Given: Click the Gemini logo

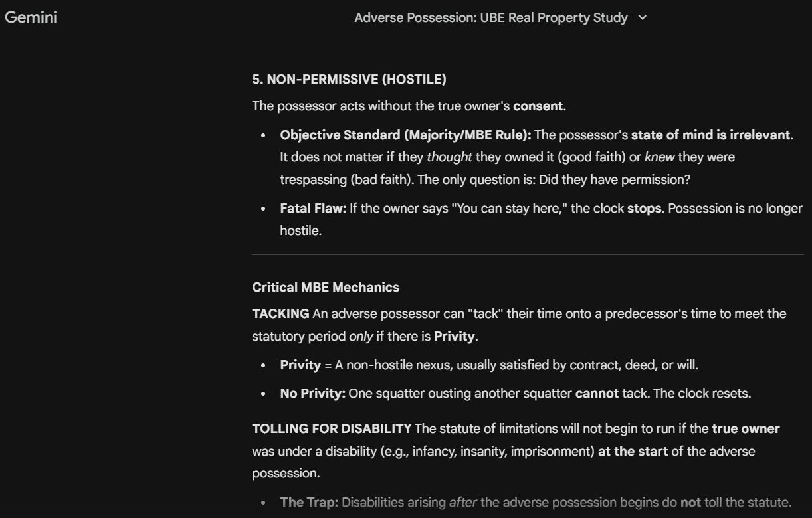Looking at the screenshot, I should [31, 17].
